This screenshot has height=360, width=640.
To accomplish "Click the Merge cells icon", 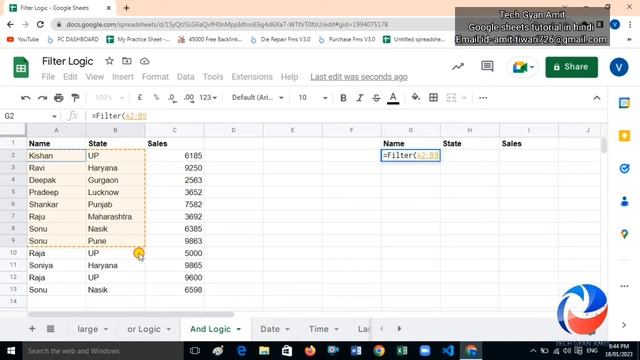I will (x=451, y=98).
